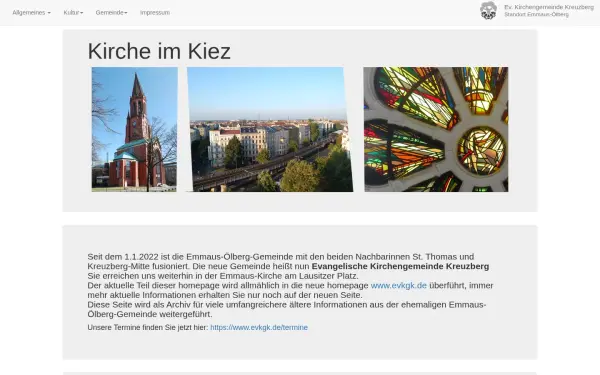The height and width of the screenshot is (375, 600).
Task: Follow the www.evkgk.de link
Action: pyautogui.click(x=398, y=285)
